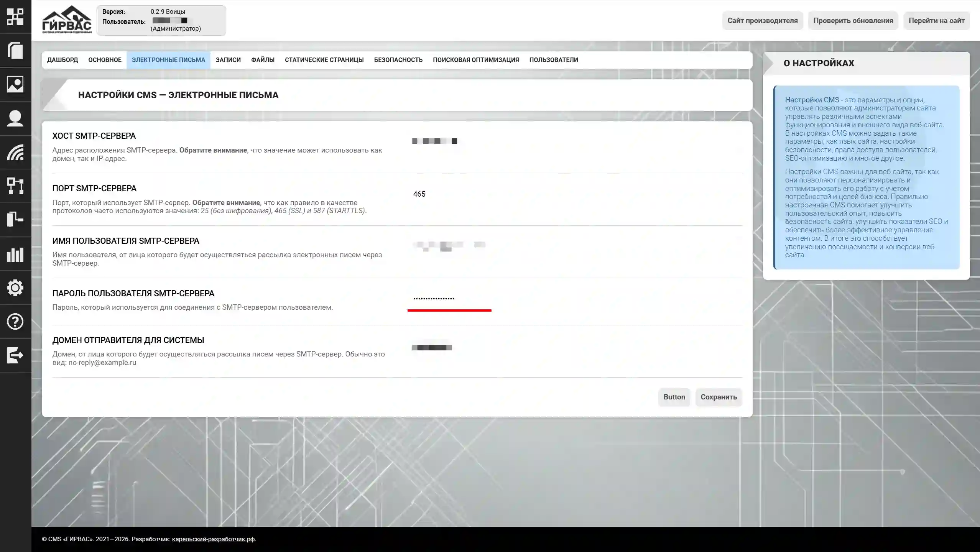Select the pages icon in the sidebar
This screenshot has height=552, width=980.
tap(15, 51)
